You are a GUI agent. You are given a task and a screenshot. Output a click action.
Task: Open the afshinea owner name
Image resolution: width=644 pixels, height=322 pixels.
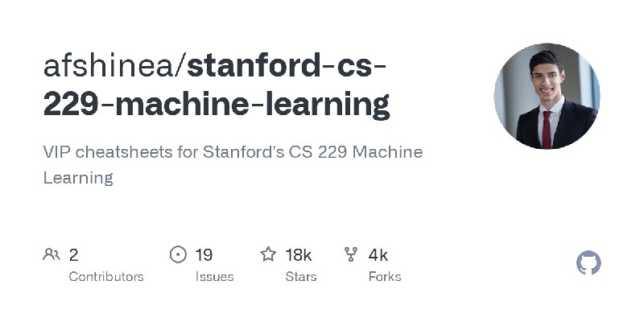(109, 66)
